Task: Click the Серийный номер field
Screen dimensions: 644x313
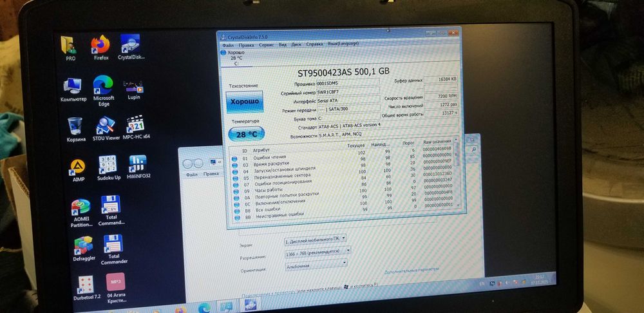Action: pos(348,91)
